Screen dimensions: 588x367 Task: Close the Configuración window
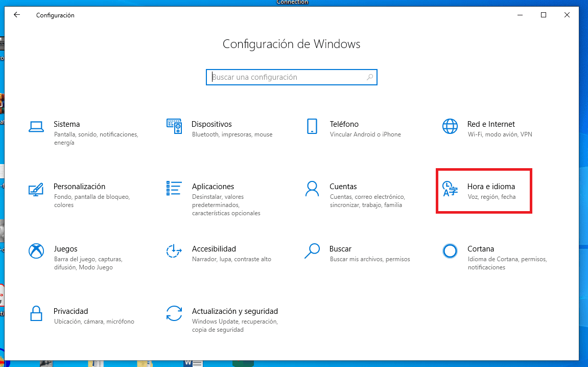pyautogui.click(x=567, y=15)
